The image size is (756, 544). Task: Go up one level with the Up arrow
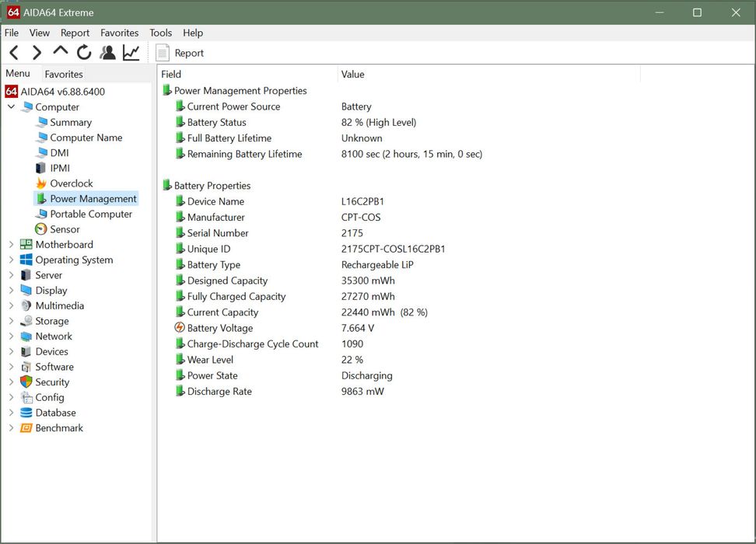pos(60,52)
